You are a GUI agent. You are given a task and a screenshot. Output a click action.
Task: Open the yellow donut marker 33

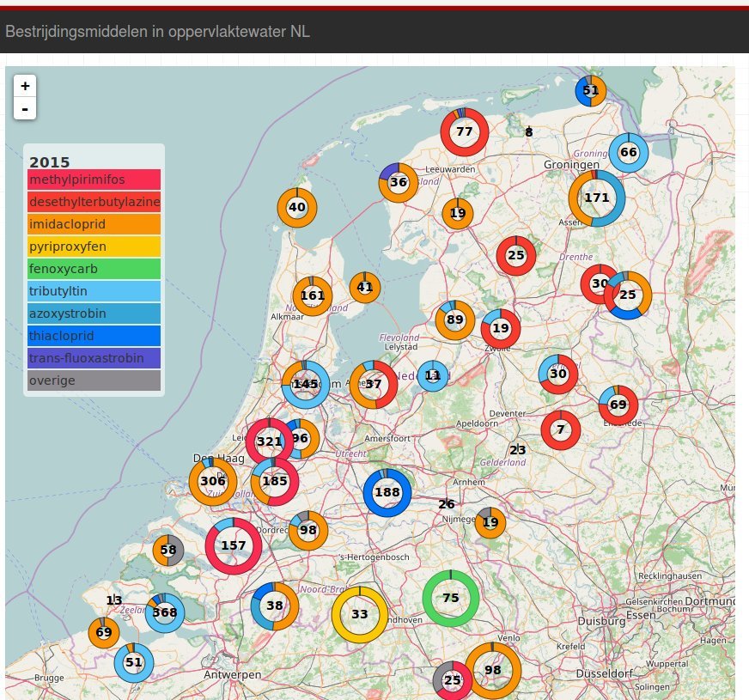pyautogui.click(x=359, y=614)
